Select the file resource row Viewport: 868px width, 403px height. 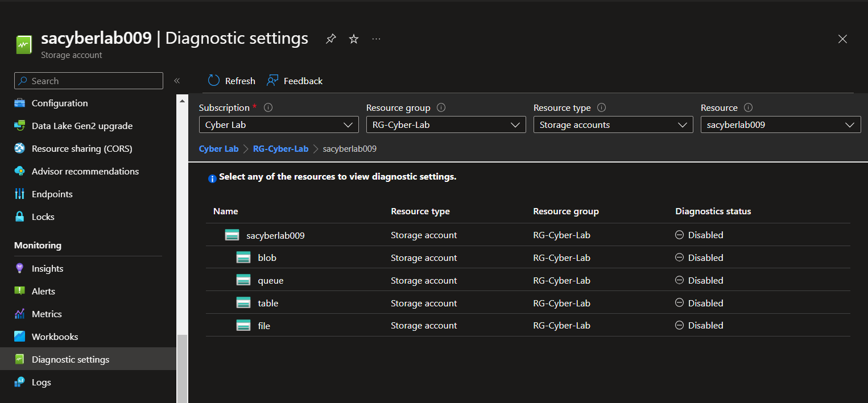tap(528, 325)
